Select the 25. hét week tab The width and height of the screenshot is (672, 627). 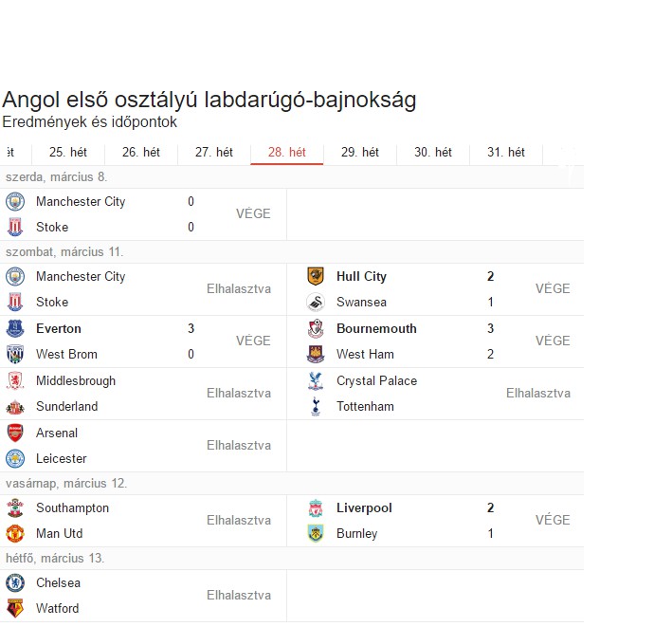pos(68,153)
